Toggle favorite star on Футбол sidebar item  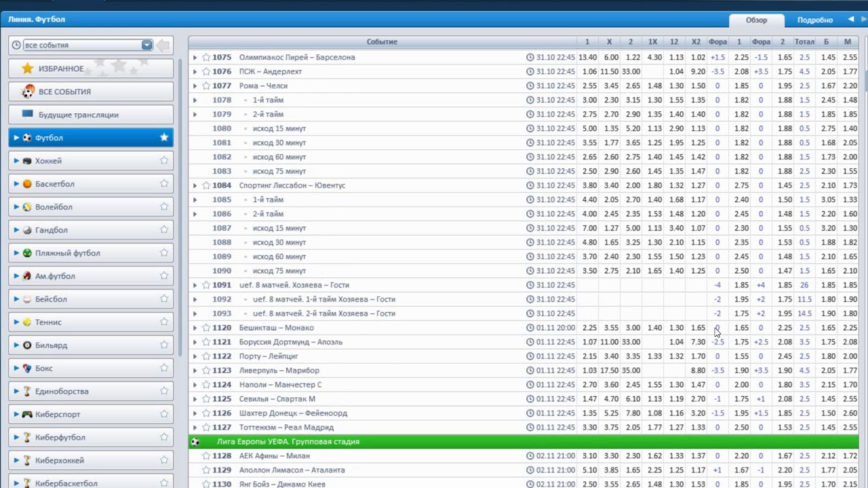pos(164,138)
